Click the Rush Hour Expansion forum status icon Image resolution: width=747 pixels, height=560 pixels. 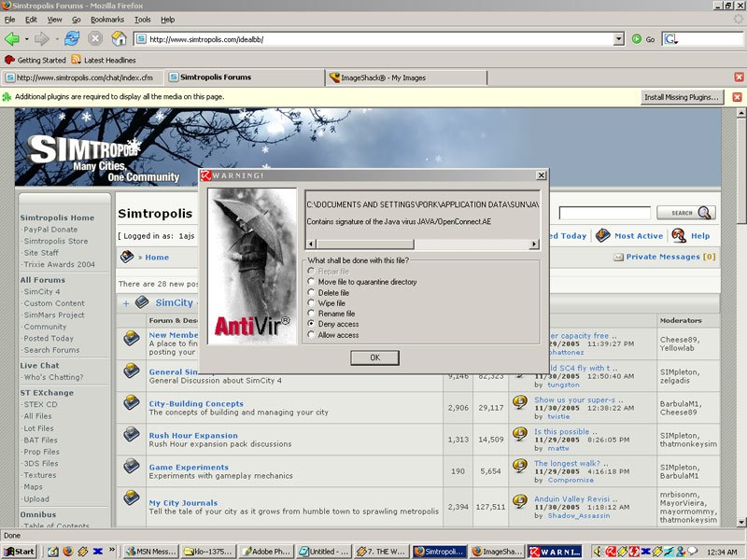coord(132,434)
